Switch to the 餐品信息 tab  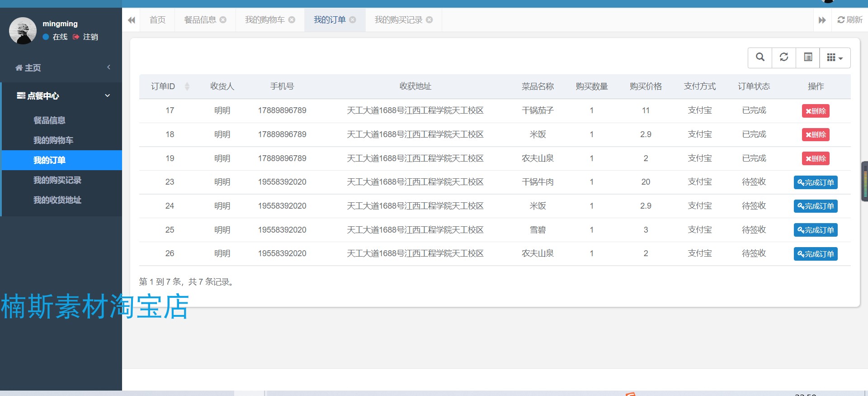point(200,20)
